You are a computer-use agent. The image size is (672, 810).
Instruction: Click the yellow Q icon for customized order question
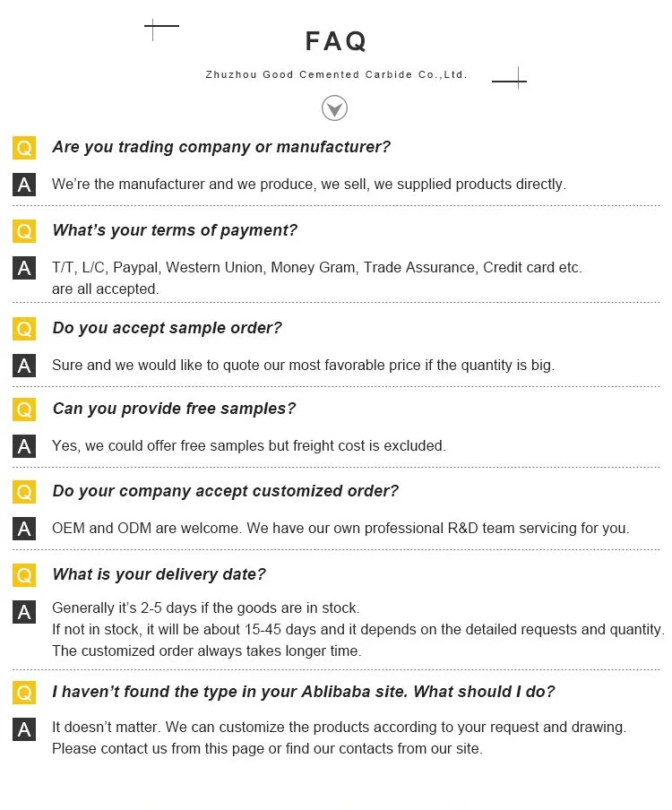[24, 492]
